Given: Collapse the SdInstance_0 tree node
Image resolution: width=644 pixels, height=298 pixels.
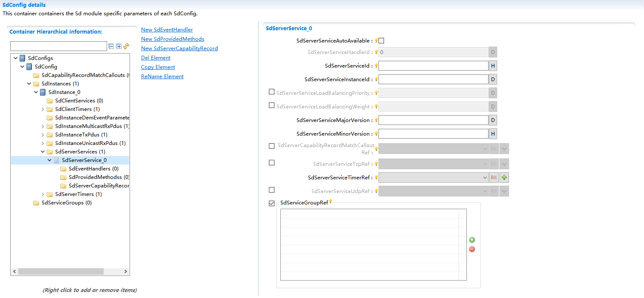Looking at the screenshot, I should coord(36,92).
